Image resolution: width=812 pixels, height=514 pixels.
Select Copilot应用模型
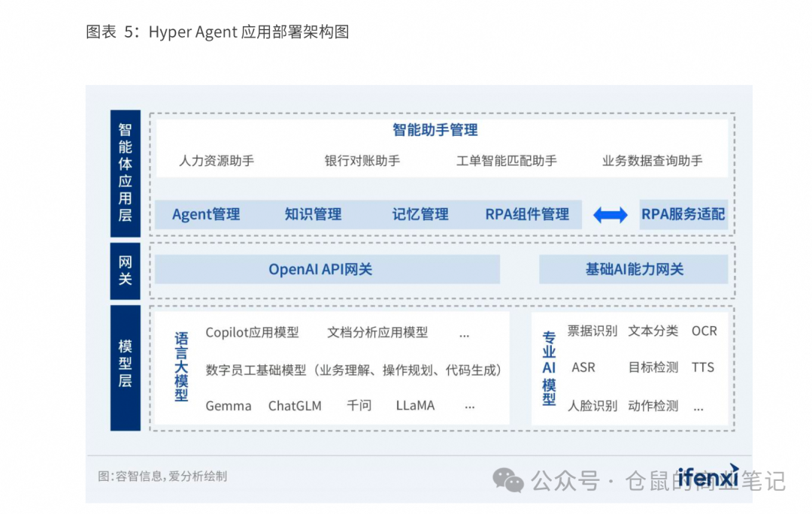click(x=252, y=332)
